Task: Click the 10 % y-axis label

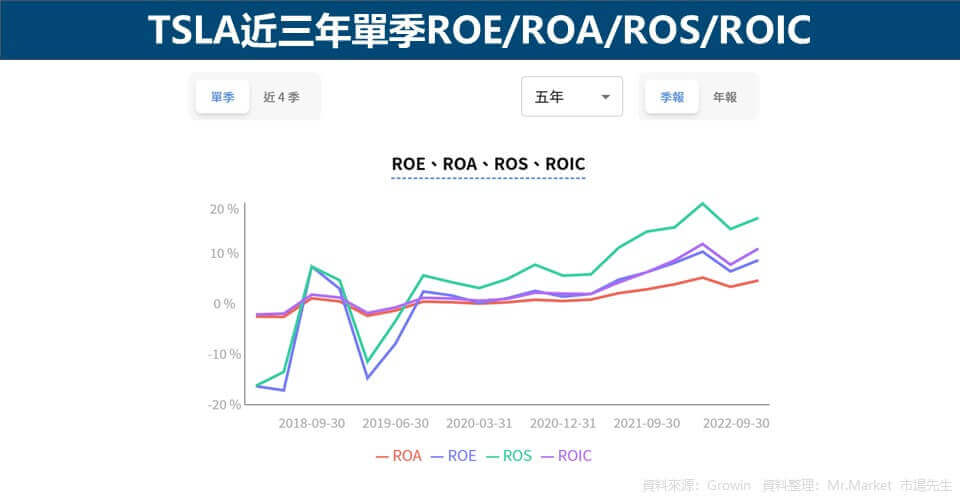Action: (224, 253)
